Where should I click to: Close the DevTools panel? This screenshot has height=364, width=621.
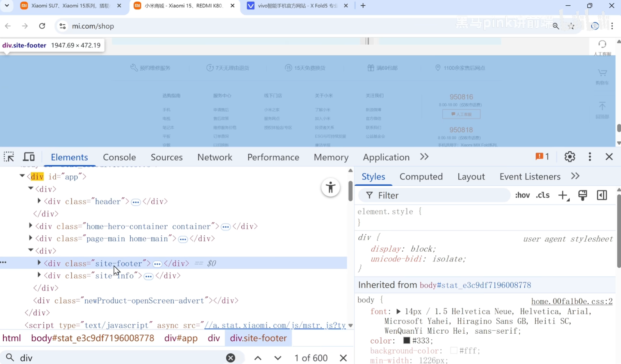pos(609,157)
